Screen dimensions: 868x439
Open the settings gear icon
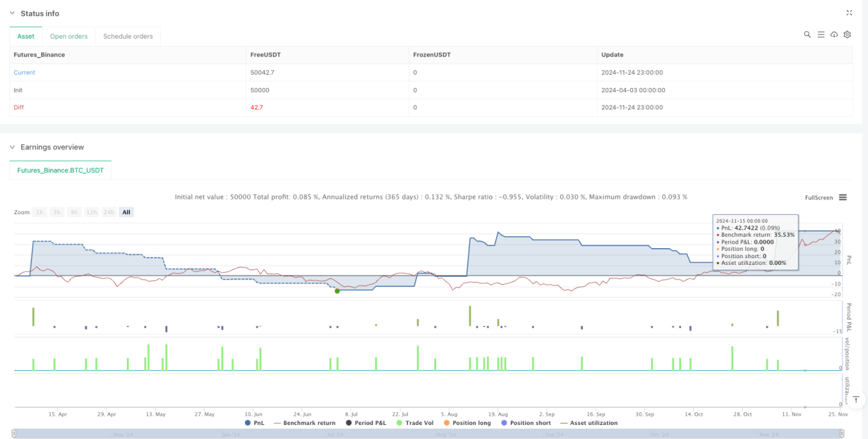tap(847, 35)
